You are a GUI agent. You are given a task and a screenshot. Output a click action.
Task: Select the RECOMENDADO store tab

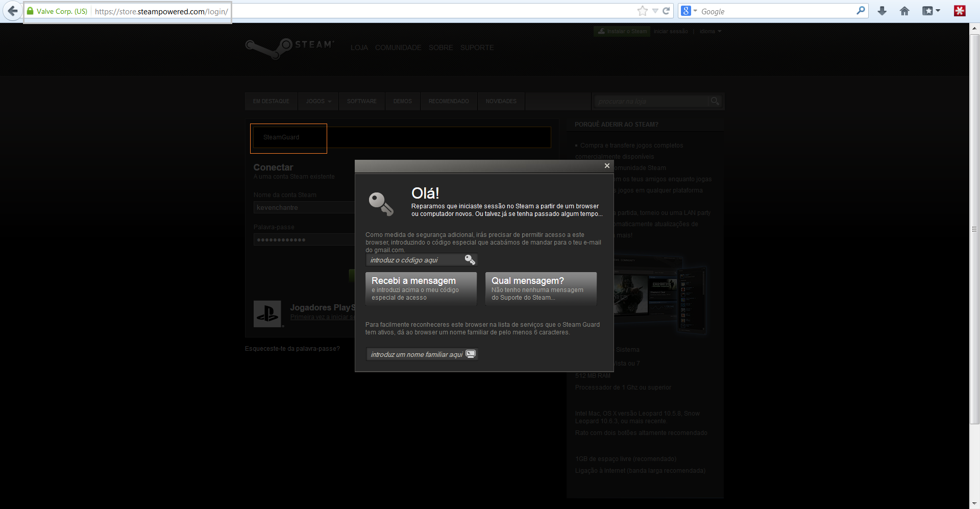(x=449, y=101)
